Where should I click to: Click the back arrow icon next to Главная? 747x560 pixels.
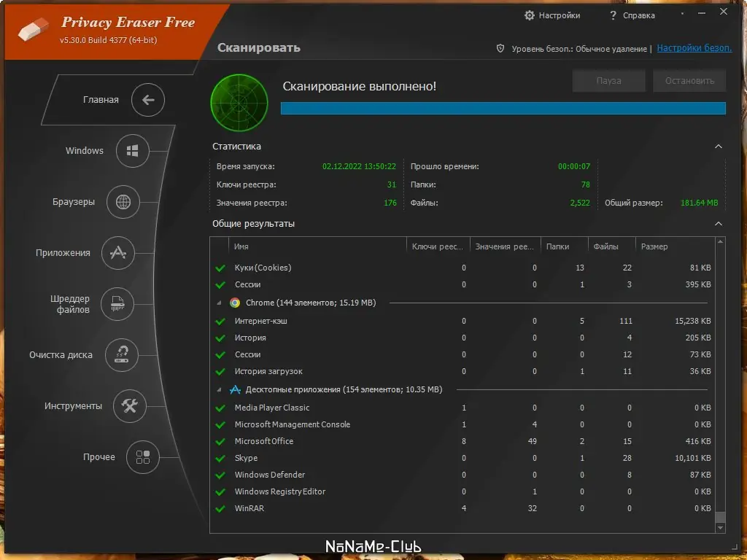[x=148, y=99]
